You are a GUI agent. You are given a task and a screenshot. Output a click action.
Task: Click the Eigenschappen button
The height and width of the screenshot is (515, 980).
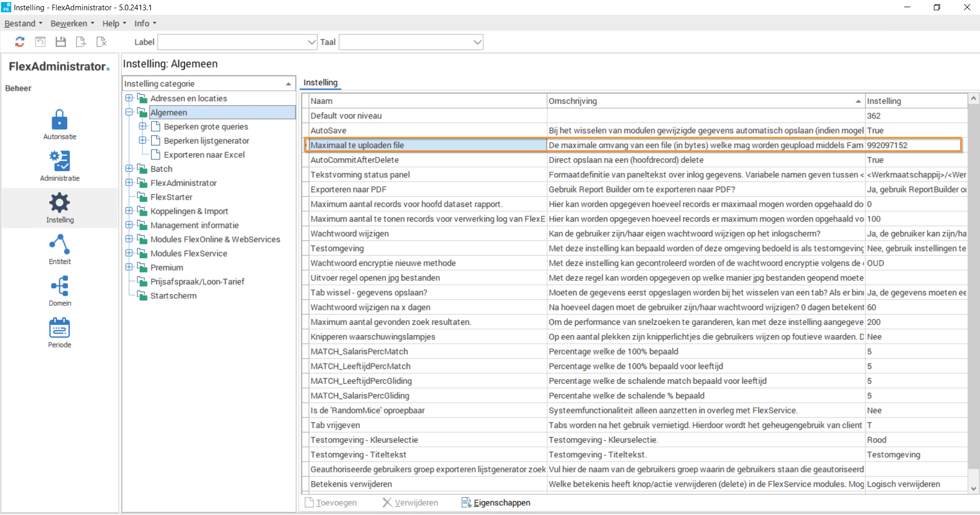pos(496,503)
